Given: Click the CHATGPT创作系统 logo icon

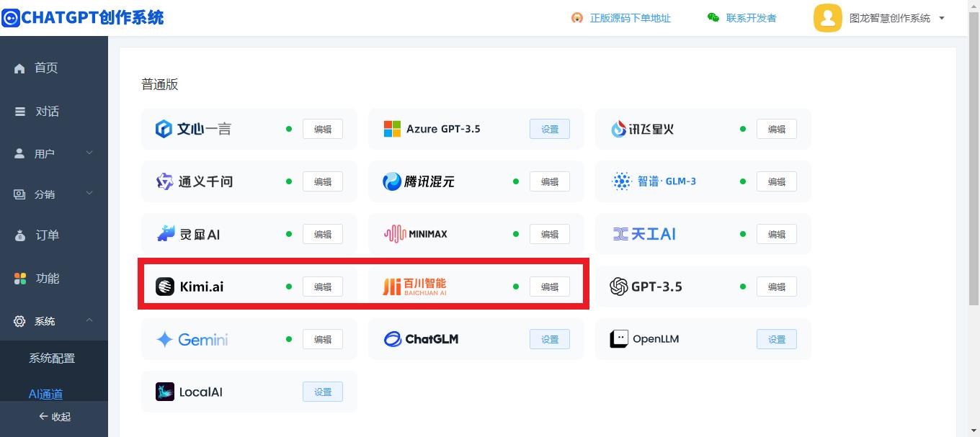Looking at the screenshot, I should [11, 18].
